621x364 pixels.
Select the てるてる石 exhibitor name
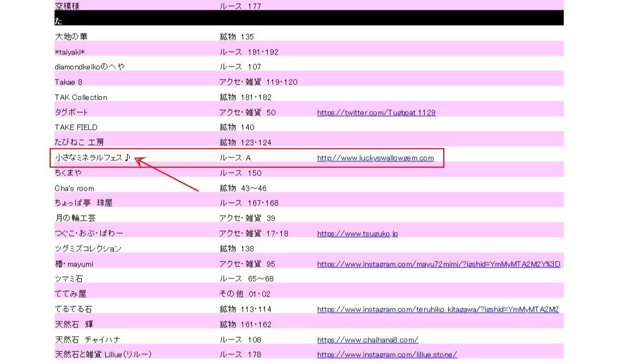coord(73,309)
